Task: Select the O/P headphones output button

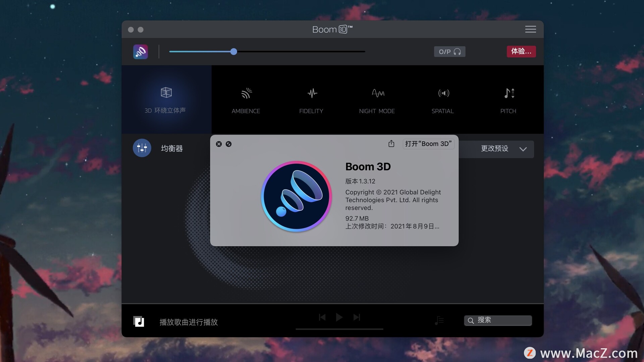Action: [449, 52]
